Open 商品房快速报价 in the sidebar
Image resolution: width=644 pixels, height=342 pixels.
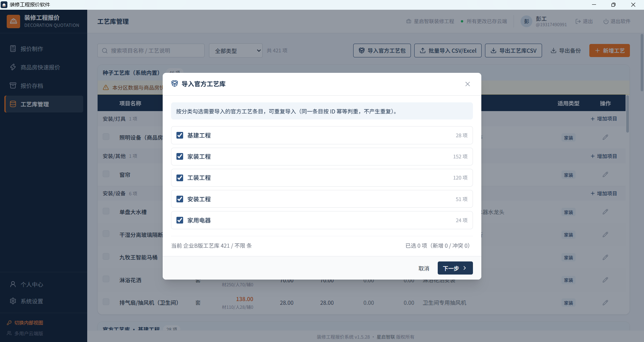[44, 67]
